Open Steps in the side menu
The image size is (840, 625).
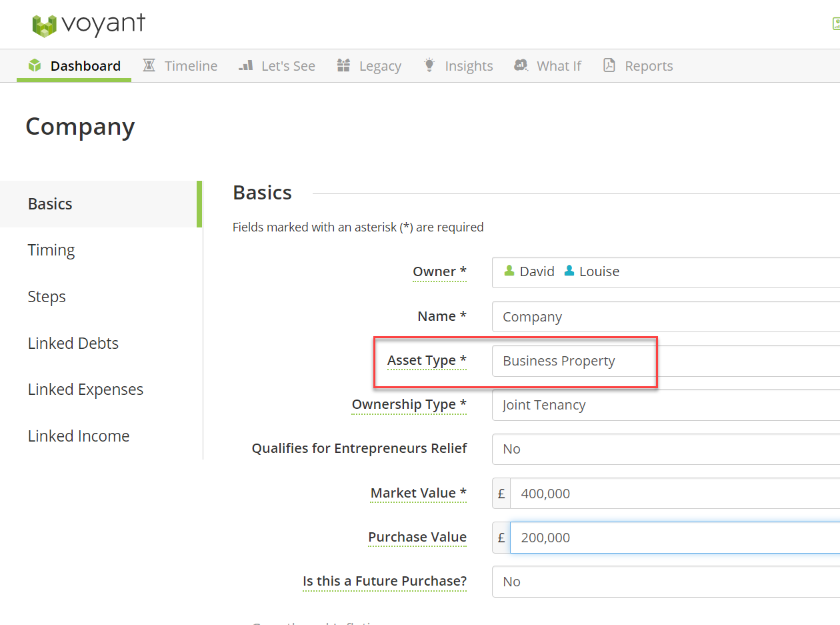click(x=101, y=297)
